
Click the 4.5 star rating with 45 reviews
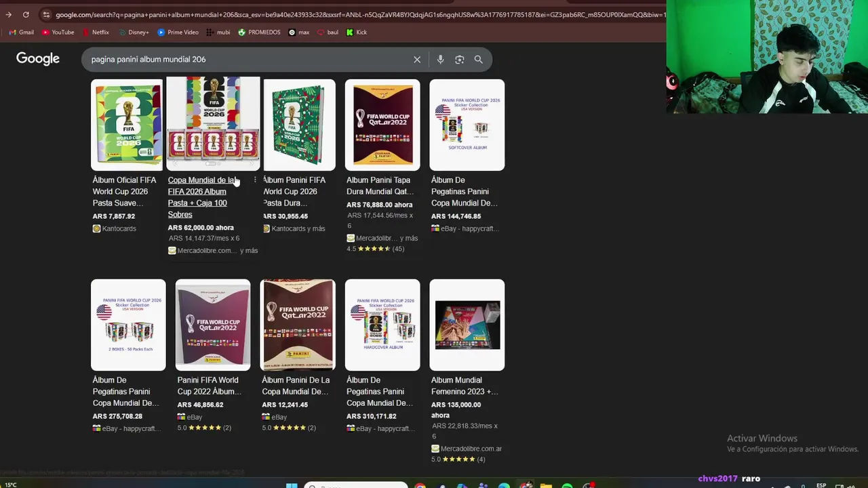[376, 249]
